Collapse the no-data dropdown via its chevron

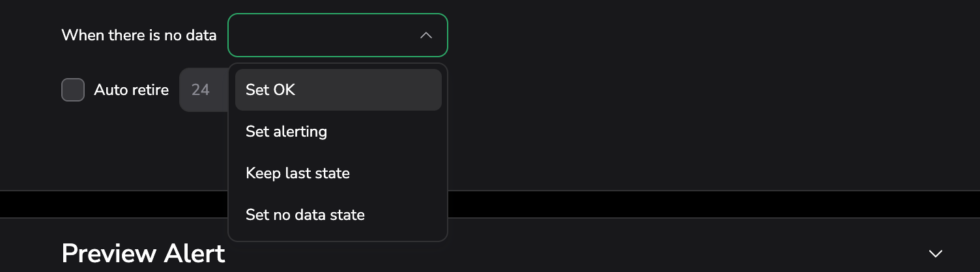pyautogui.click(x=425, y=35)
